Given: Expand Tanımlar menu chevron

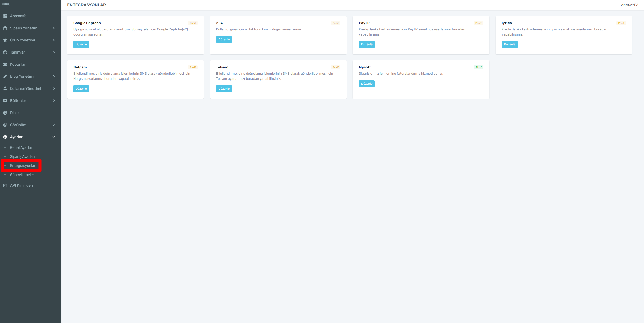Looking at the screenshot, I should (x=54, y=52).
